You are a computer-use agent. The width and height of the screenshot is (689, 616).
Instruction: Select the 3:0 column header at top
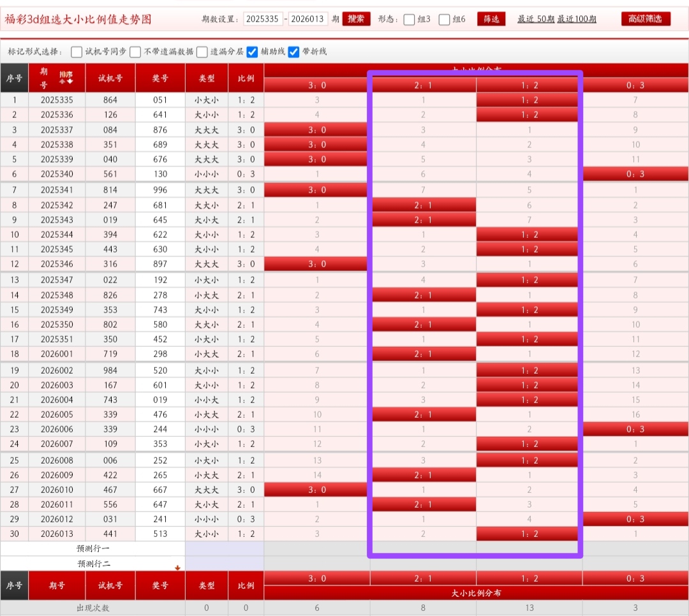317,85
